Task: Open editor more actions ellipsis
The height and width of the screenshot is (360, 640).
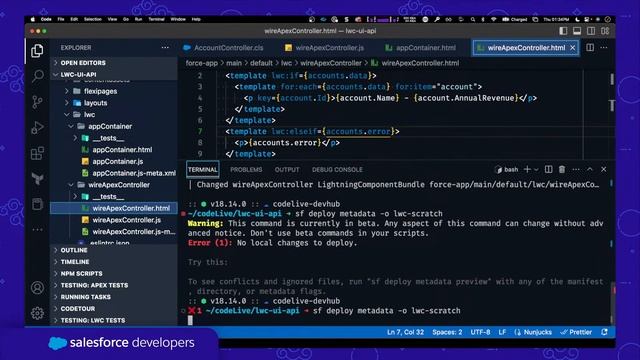Action: [604, 48]
